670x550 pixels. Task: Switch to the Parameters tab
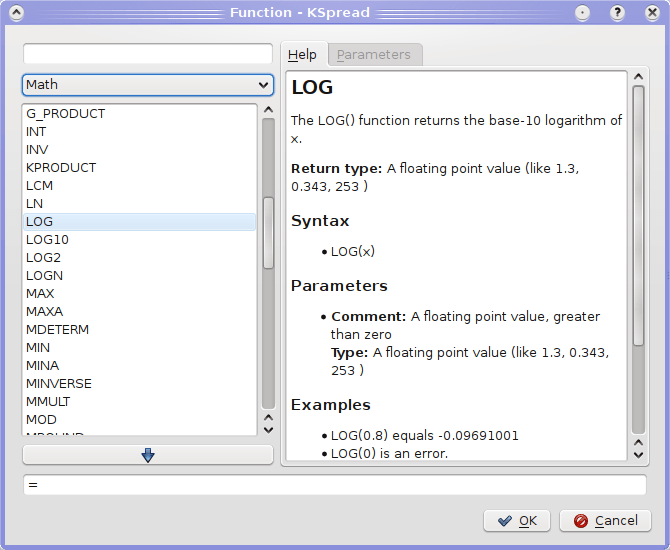374,55
